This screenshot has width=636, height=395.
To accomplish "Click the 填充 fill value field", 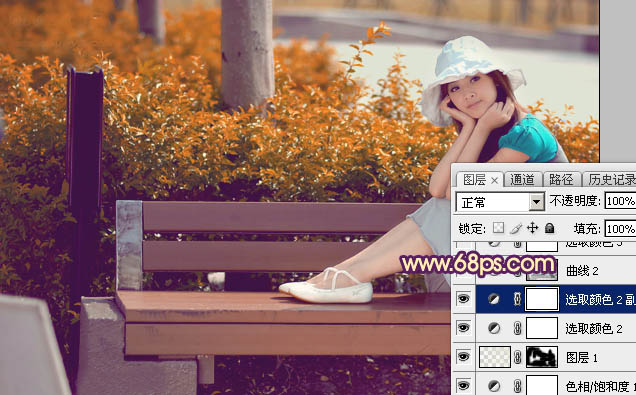I will pyautogui.click(x=620, y=229).
